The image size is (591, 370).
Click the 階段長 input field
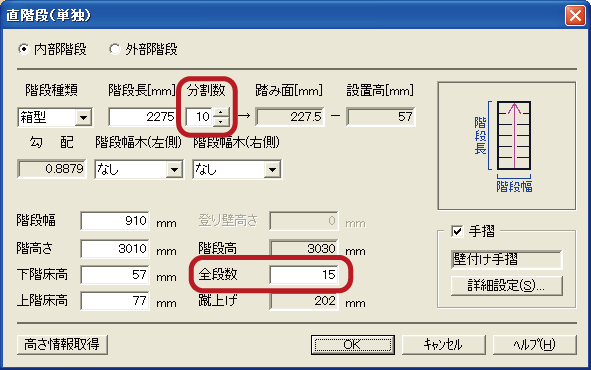[142, 117]
